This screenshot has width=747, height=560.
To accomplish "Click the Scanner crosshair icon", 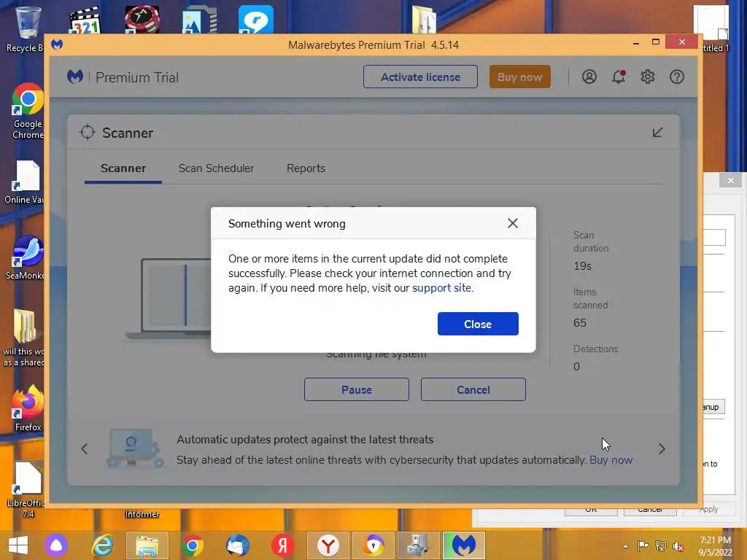I will [x=88, y=133].
